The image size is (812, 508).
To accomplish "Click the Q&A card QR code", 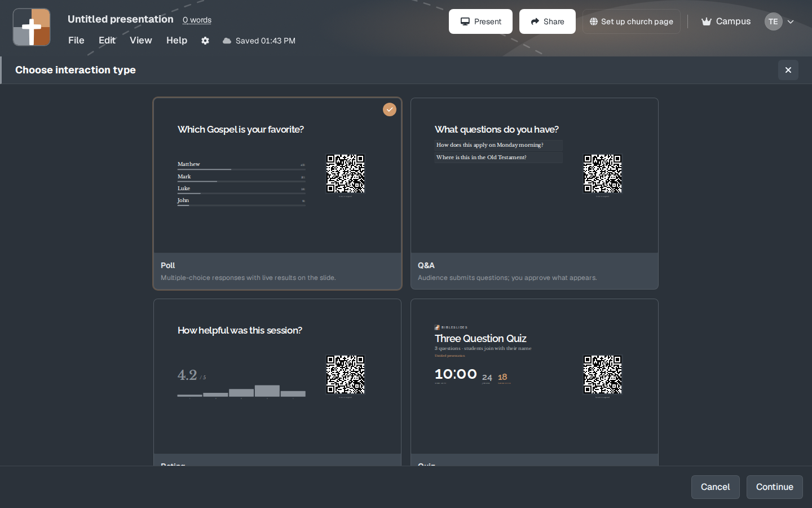I will pyautogui.click(x=603, y=174).
